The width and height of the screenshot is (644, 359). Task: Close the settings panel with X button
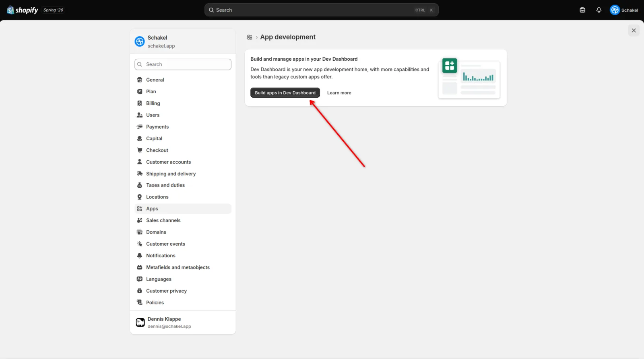click(634, 31)
